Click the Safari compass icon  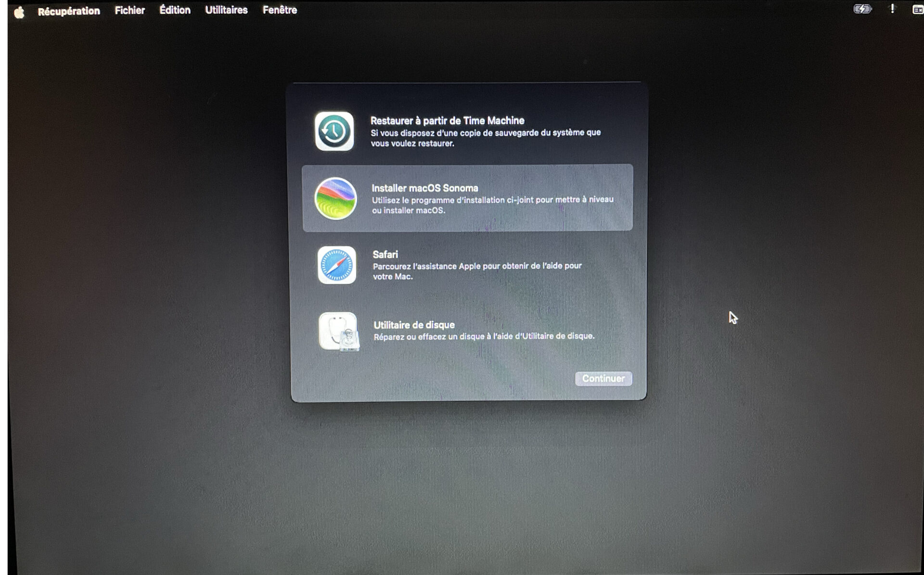[337, 265]
